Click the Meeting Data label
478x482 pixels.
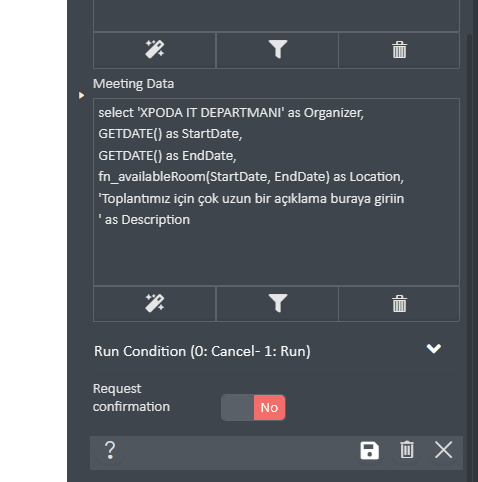tap(133, 84)
